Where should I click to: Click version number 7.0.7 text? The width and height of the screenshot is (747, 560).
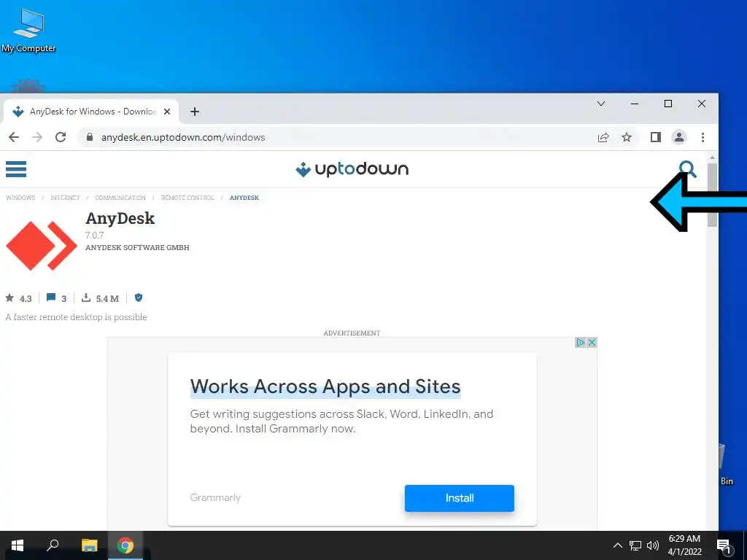tap(94, 236)
